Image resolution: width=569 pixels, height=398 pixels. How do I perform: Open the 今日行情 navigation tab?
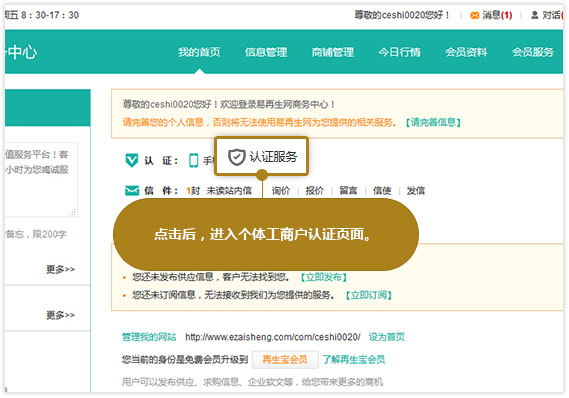[x=400, y=52]
